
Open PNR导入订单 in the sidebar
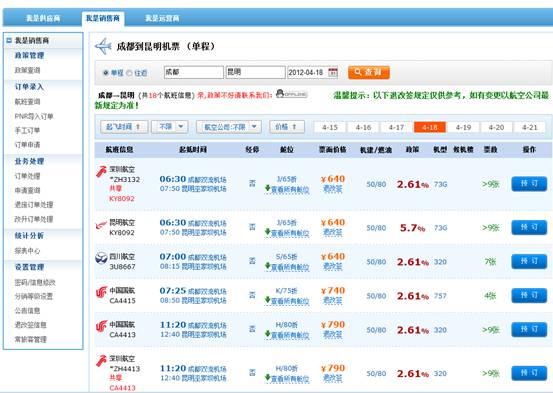tap(34, 116)
